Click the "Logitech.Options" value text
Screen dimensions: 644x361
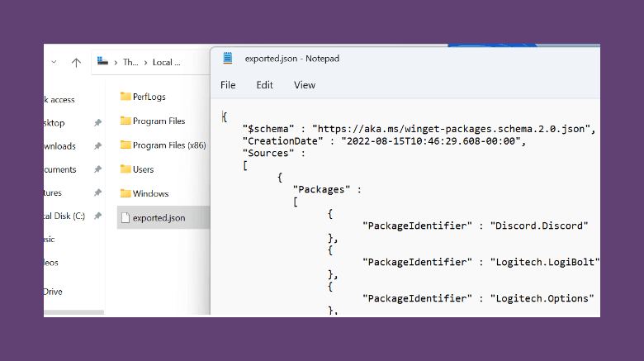[542, 298]
